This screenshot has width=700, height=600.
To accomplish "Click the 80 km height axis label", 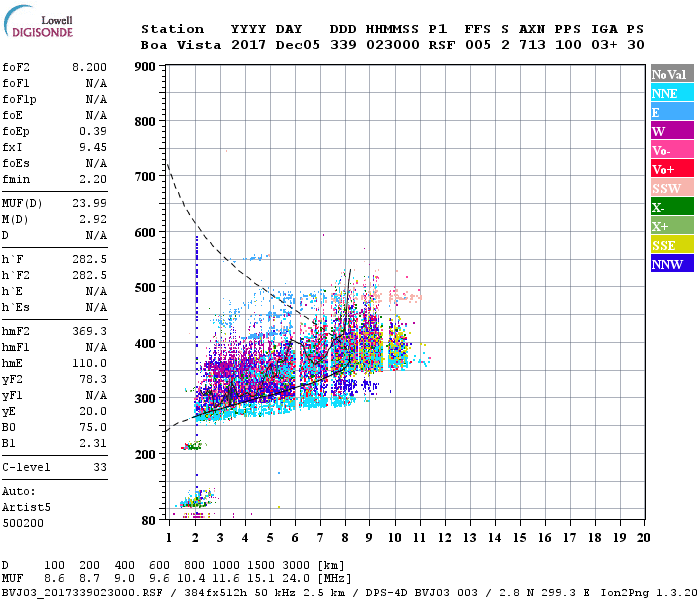I will click(x=148, y=521).
